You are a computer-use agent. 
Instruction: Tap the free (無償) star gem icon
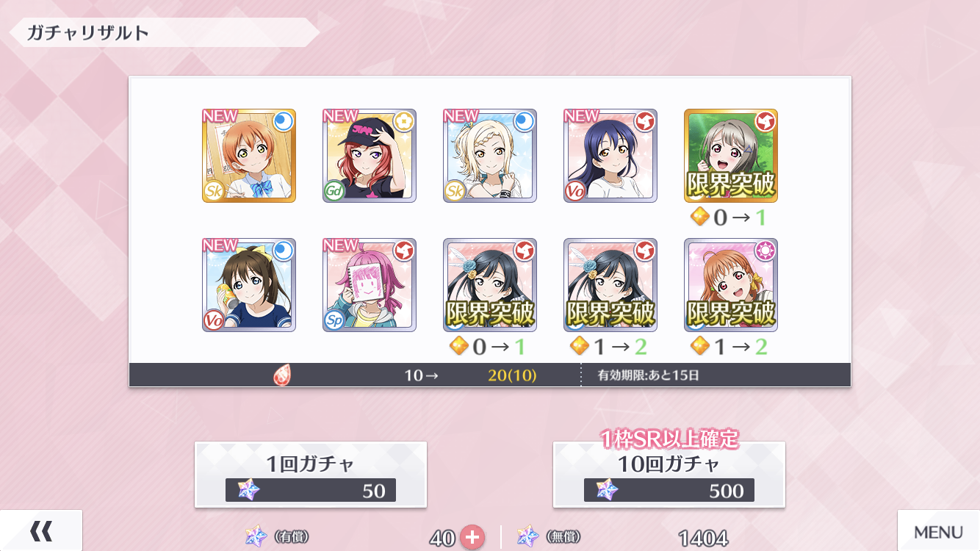[528, 537]
